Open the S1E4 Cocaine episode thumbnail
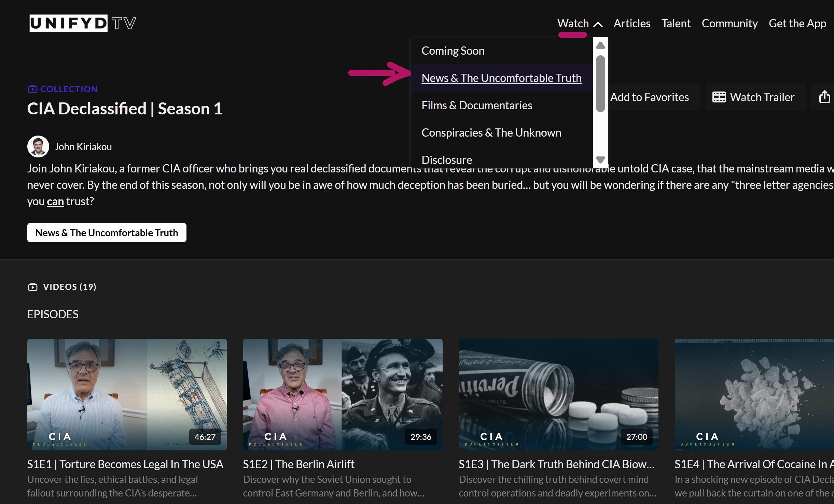This screenshot has width=834, height=504. tap(754, 394)
